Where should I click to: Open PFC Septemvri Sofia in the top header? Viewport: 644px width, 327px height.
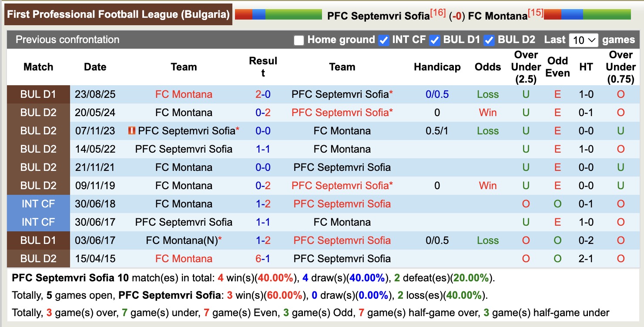[x=378, y=16]
